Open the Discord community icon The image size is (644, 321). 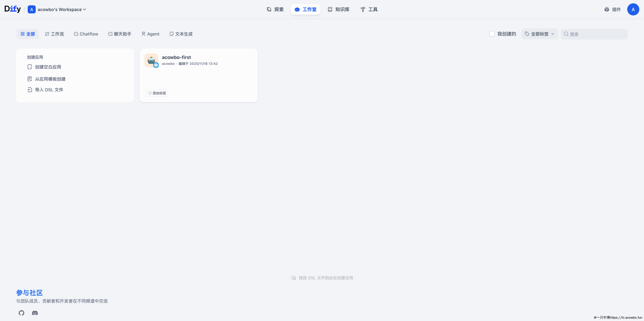point(35,313)
